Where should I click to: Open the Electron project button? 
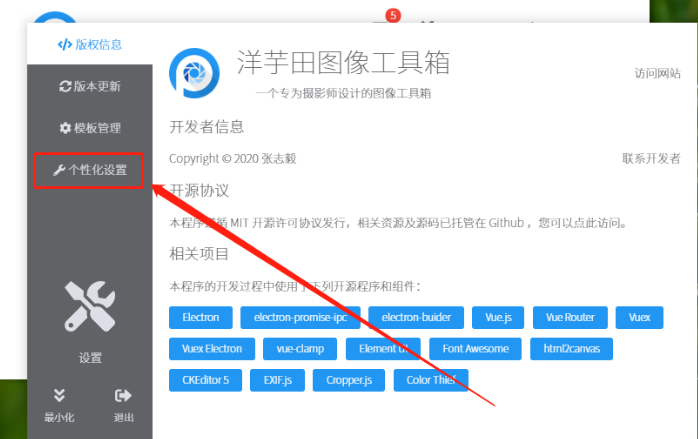coord(201,317)
